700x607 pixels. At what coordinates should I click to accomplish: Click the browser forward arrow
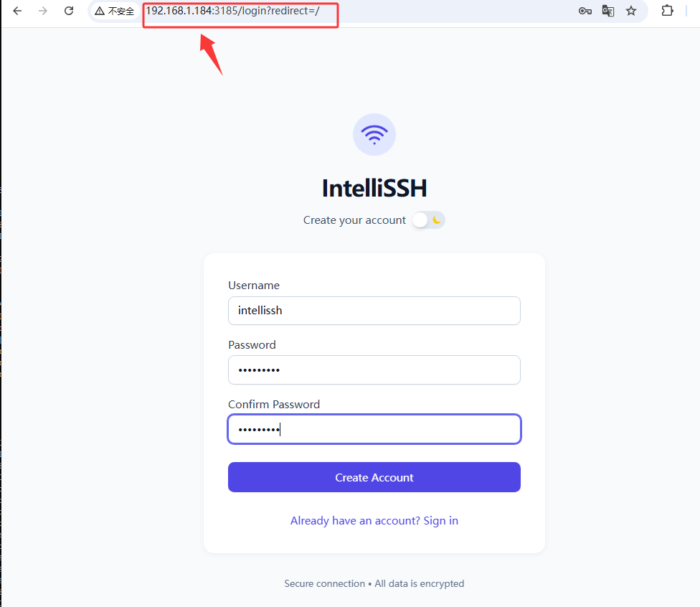coord(43,11)
